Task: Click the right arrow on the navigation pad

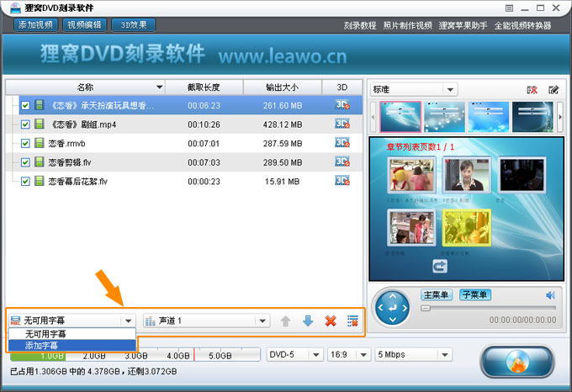Action: (x=405, y=308)
